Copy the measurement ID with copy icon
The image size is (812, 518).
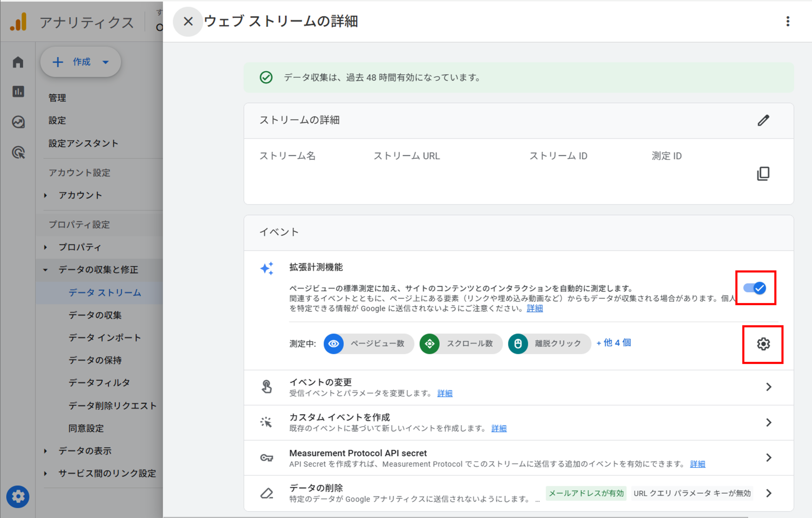click(x=763, y=174)
